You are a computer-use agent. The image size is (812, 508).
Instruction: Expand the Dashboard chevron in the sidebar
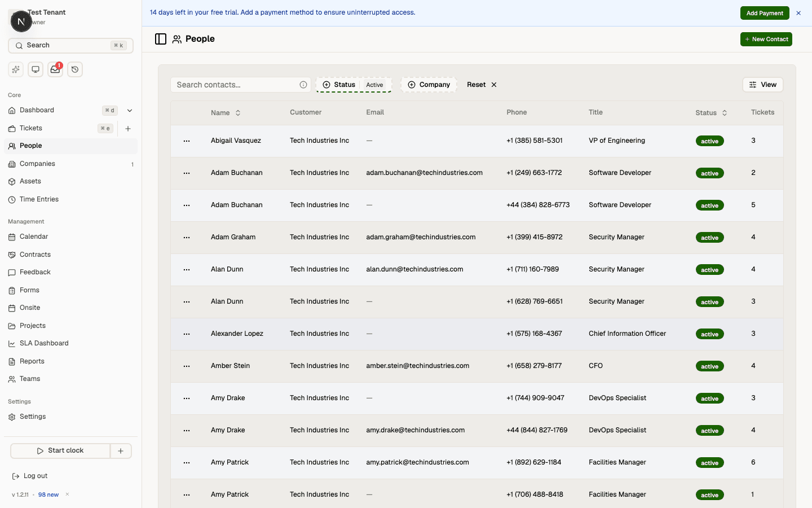click(129, 110)
